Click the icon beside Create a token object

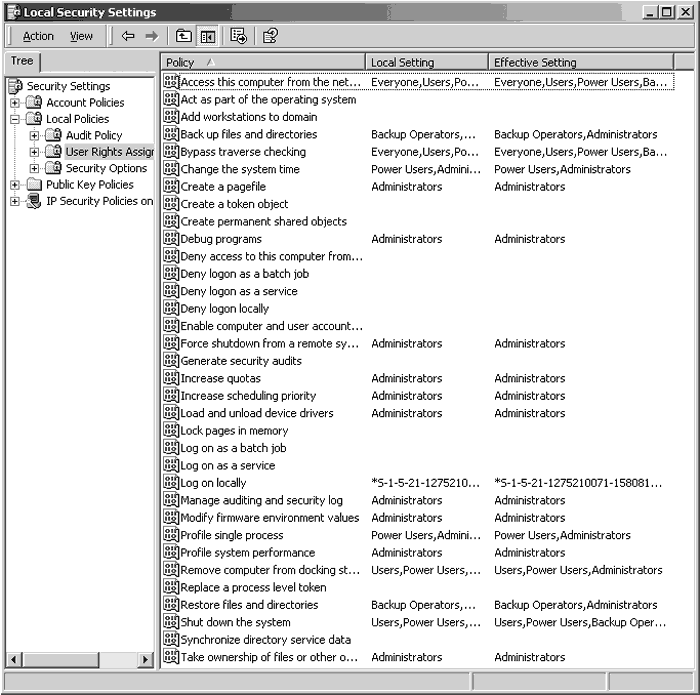pos(171,204)
